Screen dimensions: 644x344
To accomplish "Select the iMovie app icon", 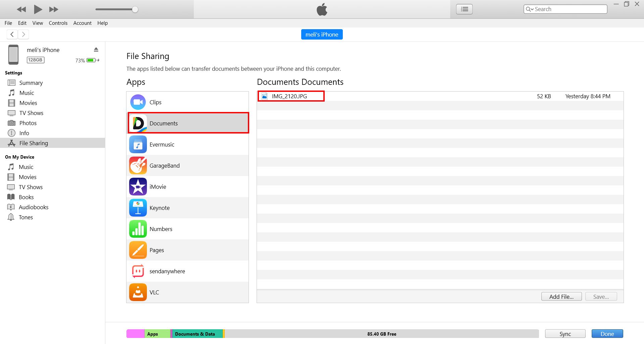I will [138, 187].
